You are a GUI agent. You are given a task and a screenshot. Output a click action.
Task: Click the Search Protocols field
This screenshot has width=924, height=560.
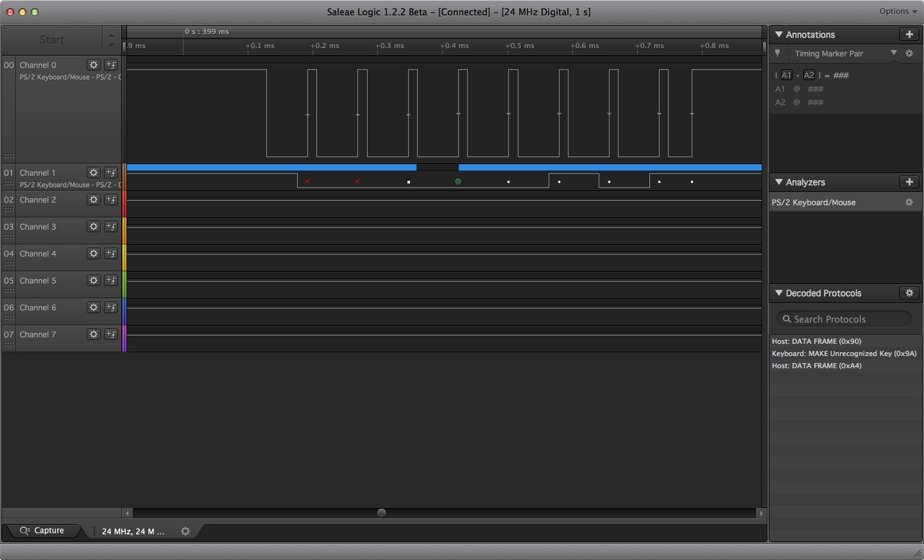pos(844,319)
